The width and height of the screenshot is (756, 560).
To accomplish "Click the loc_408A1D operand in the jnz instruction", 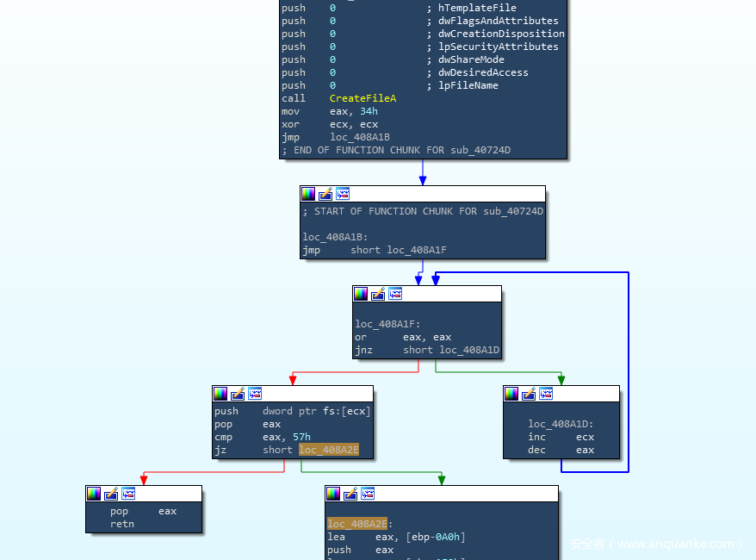I will 469,350.
